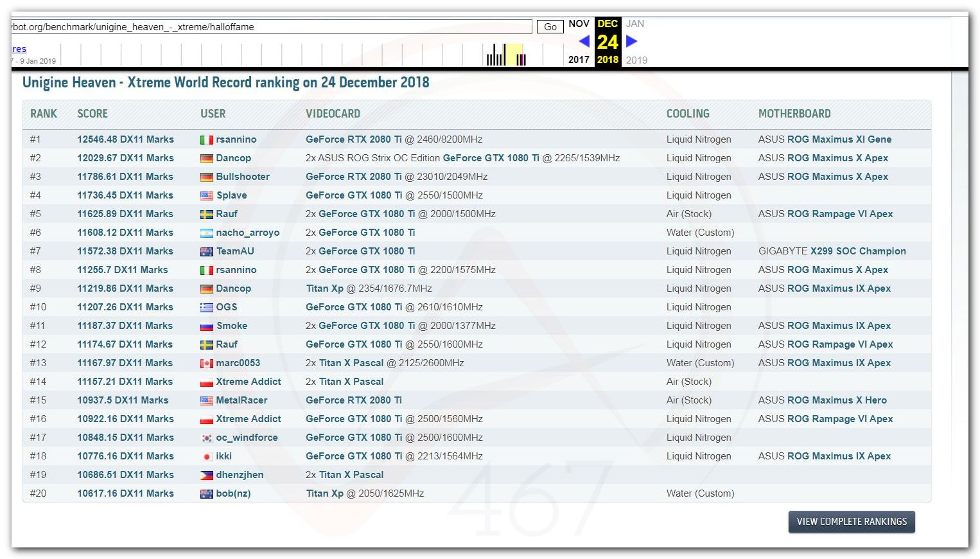Image resolution: width=980 pixels, height=559 pixels.
Task: Click the flag next to bob(nz)
Action: [x=207, y=494]
